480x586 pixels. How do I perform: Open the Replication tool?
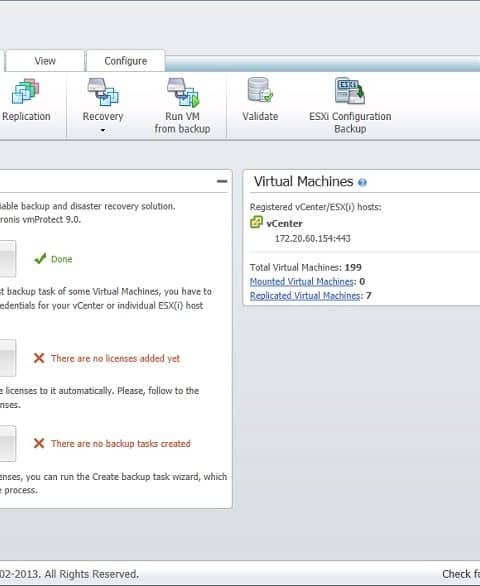pyautogui.click(x=25, y=100)
